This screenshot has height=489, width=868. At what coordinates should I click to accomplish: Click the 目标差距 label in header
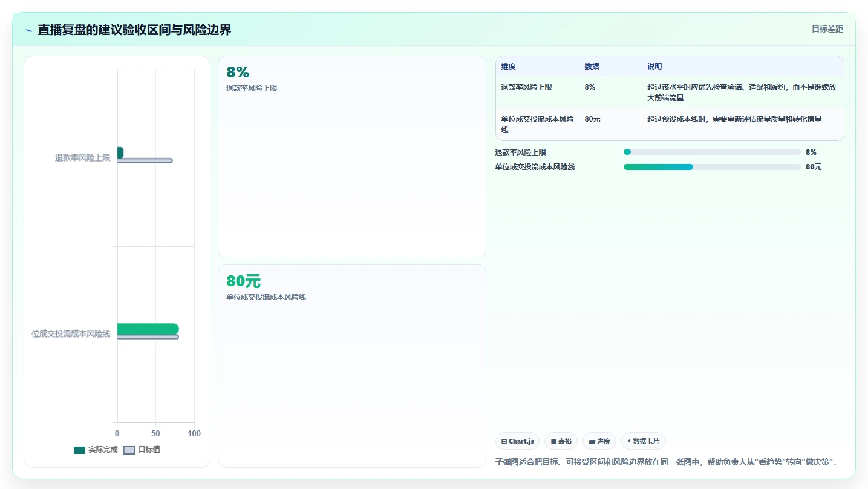(x=827, y=29)
